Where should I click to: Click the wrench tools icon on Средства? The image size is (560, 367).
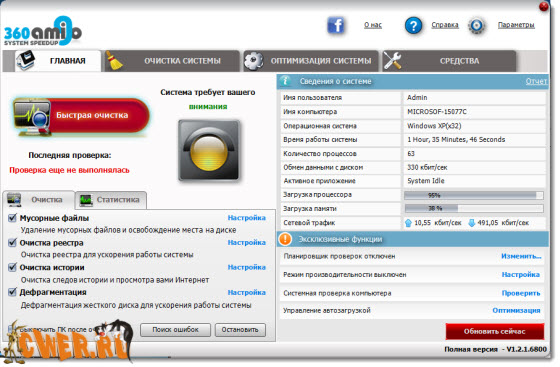point(392,60)
